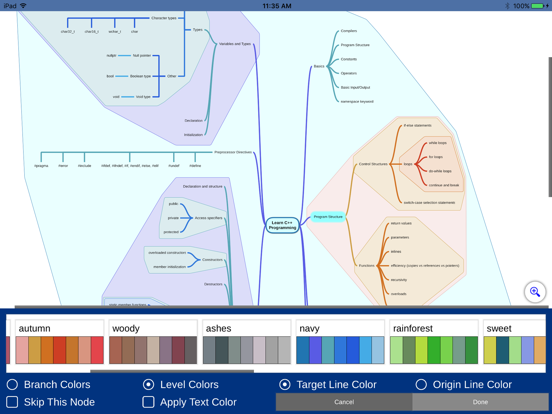The height and width of the screenshot is (414, 552).
Task: Select the for loops node
Action: [436, 157]
